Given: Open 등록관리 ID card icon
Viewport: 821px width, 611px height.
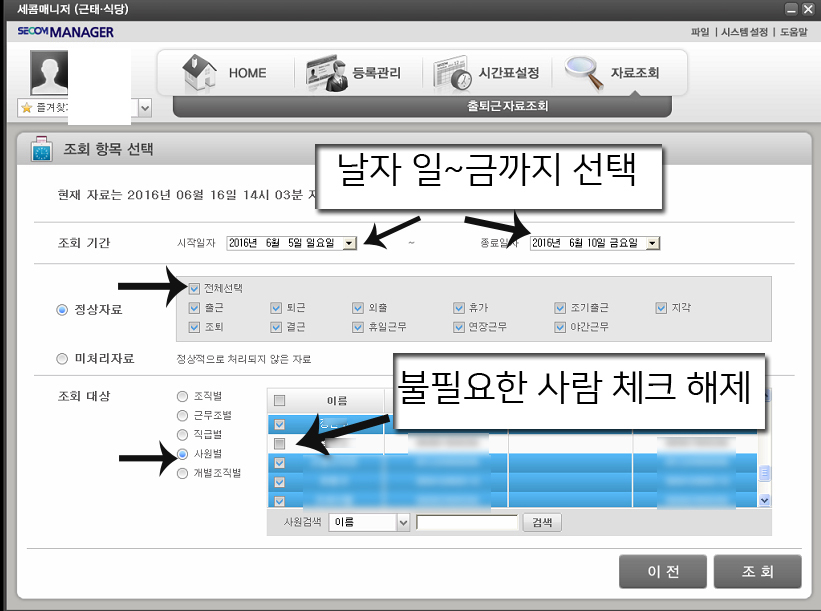Looking at the screenshot, I should coord(327,74).
